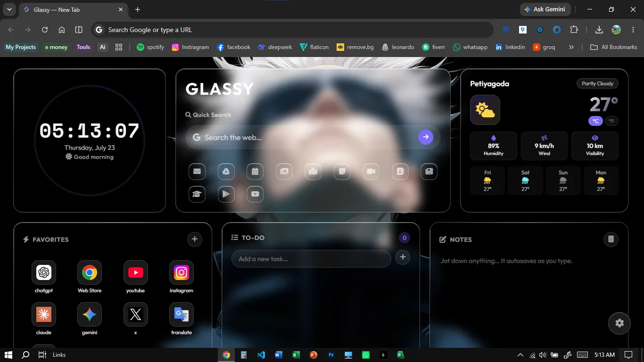644x362 pixels.
Task: Open the Contacts quick link icon
Action: pyautogui.click(x=400, y=172)
